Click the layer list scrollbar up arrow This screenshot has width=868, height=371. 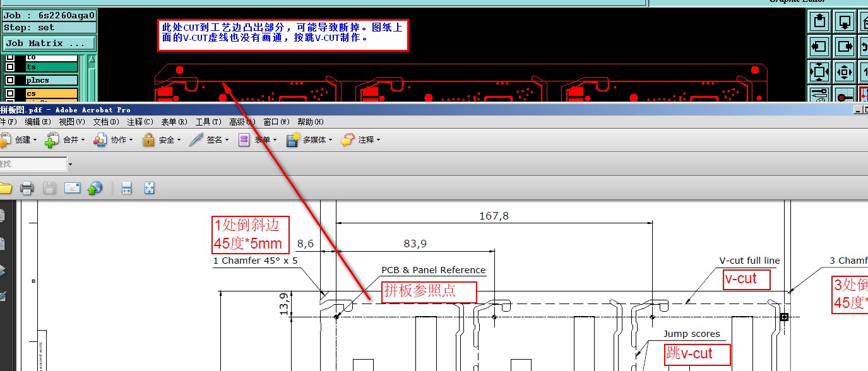click(92, 60)
